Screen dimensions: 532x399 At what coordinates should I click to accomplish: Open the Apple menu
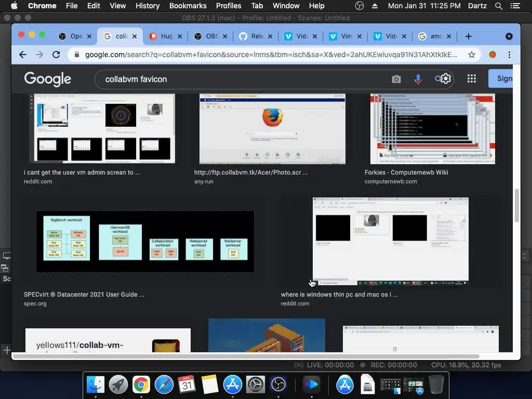(x=14, y=6)
